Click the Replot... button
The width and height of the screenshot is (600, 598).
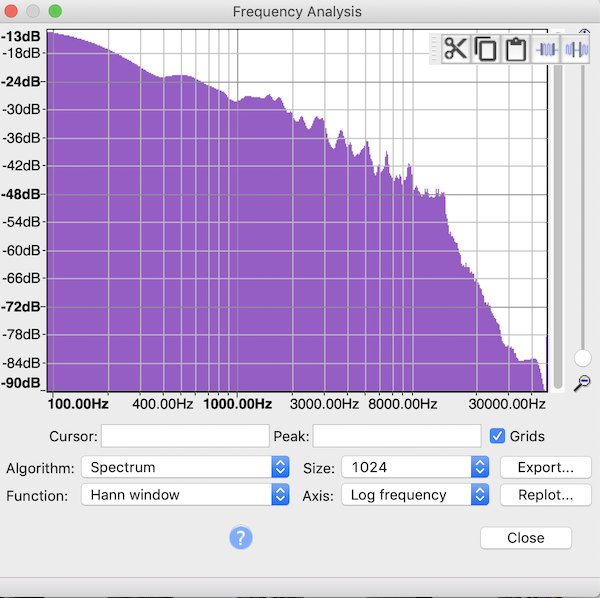(546, 495)
